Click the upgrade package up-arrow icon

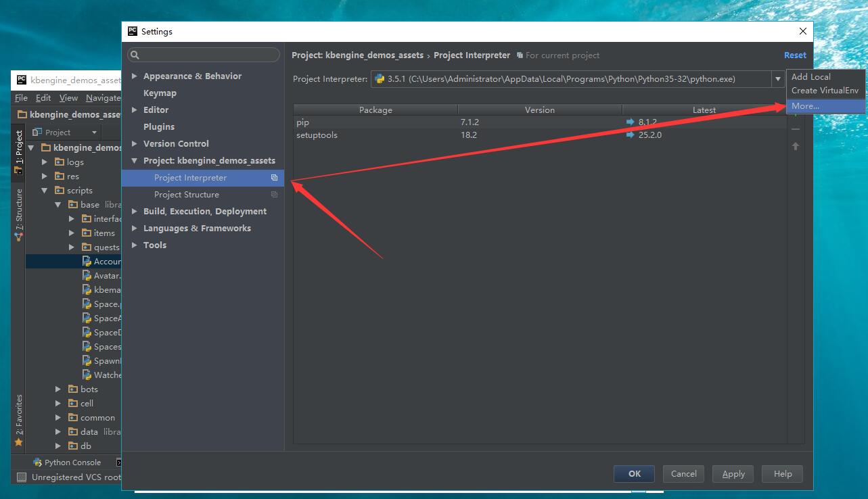pos(796,146)
